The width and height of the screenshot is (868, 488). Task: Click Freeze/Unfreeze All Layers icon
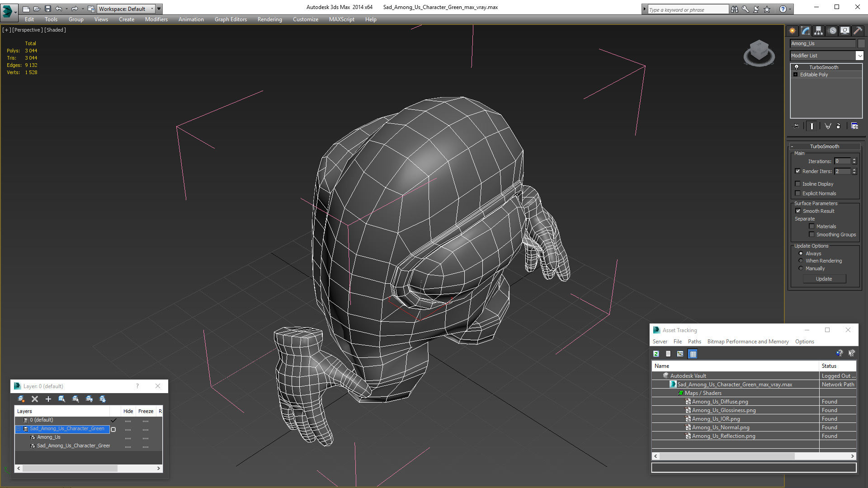click(x=103, y=399)
